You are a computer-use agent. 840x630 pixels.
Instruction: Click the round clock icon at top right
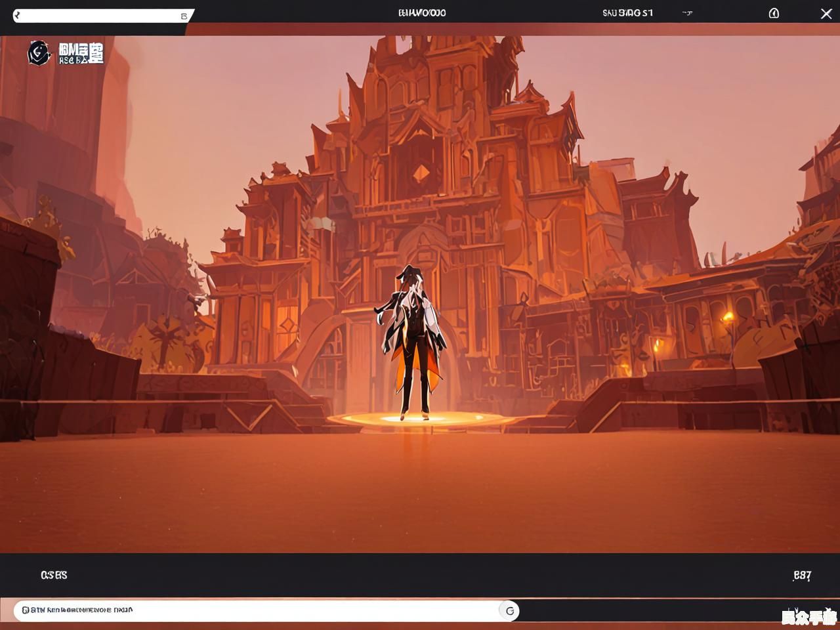(774, 13)
